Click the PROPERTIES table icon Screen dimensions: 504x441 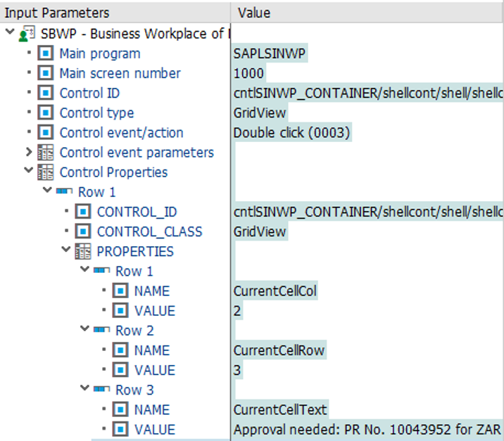83,251
